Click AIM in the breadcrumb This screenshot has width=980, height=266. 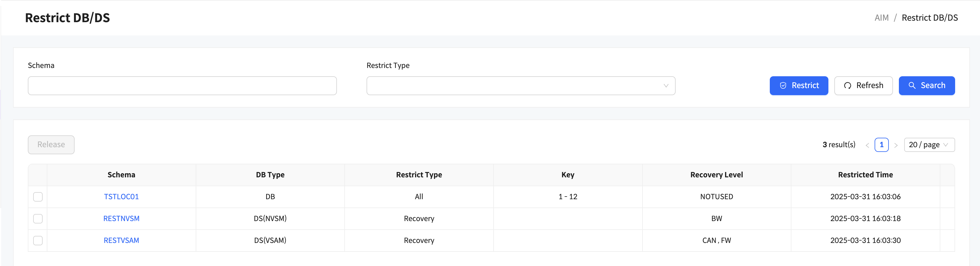coord(881,18)
